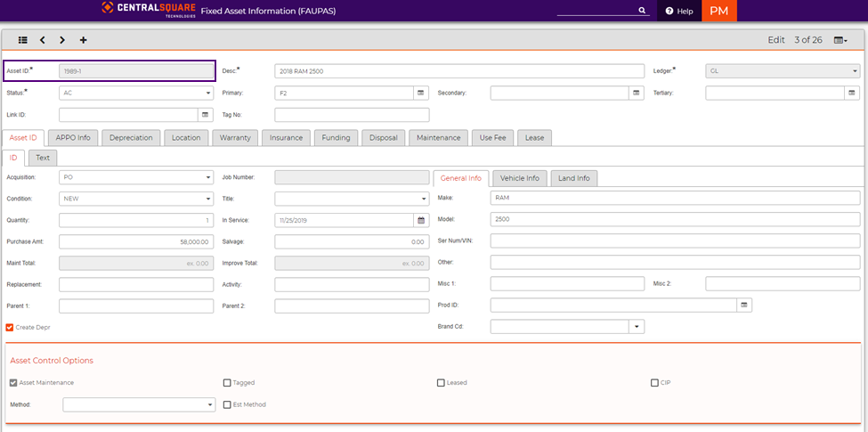Click the Activity input field
Screen dimensions: 868x432
(352, 285)
